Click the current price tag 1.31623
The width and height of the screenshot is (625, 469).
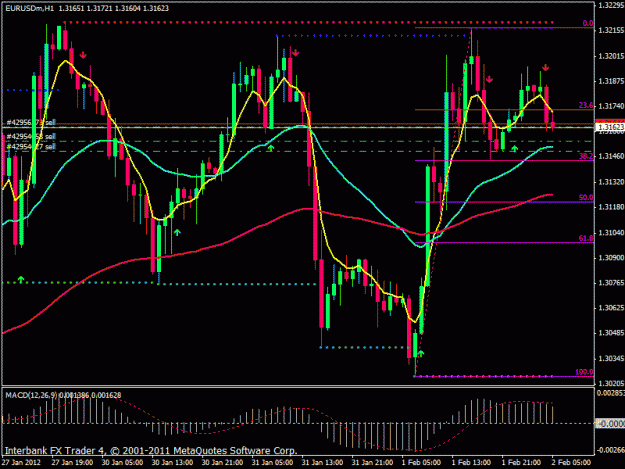coord(610,128)
